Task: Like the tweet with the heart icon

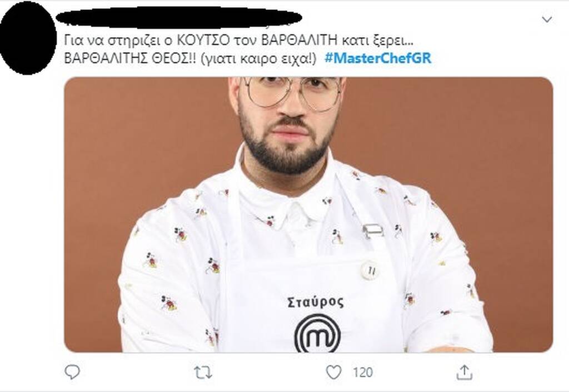Action: tap(333, 372)
